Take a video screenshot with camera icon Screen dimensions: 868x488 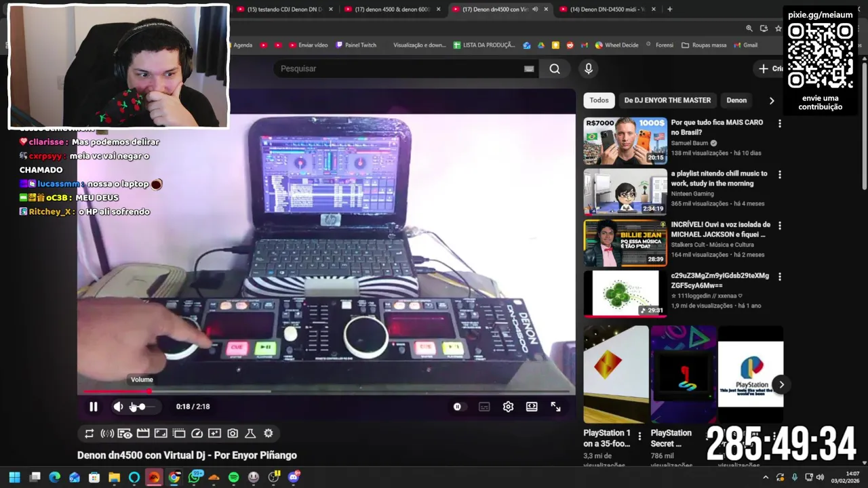[233, 433]
